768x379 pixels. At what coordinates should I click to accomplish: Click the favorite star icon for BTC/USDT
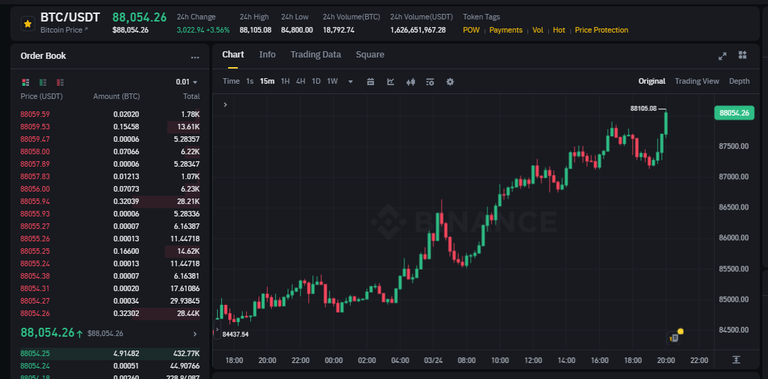click(x=28, y=24)
